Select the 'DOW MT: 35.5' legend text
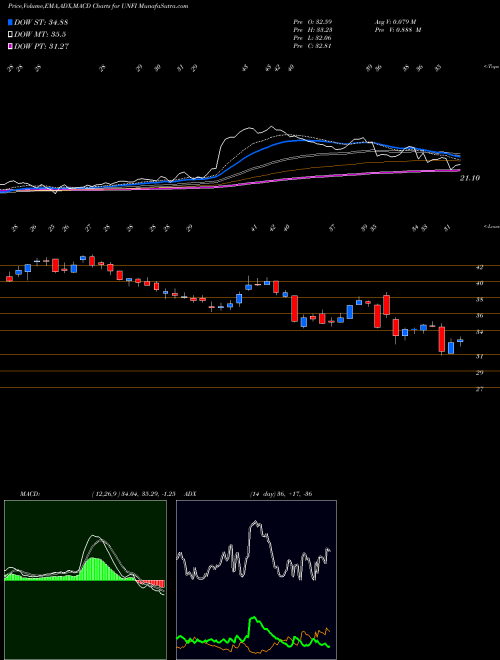 pyautogui.click(x=40, y=35)
